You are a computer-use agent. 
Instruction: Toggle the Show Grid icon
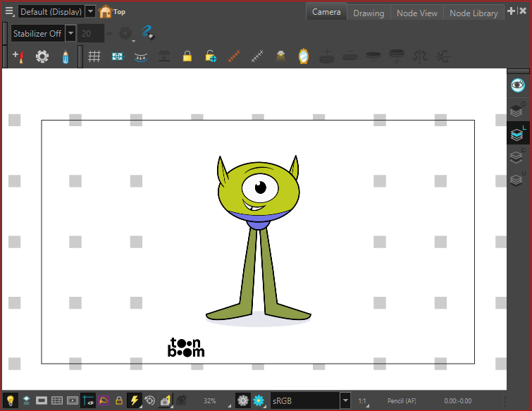click(94, 56)
